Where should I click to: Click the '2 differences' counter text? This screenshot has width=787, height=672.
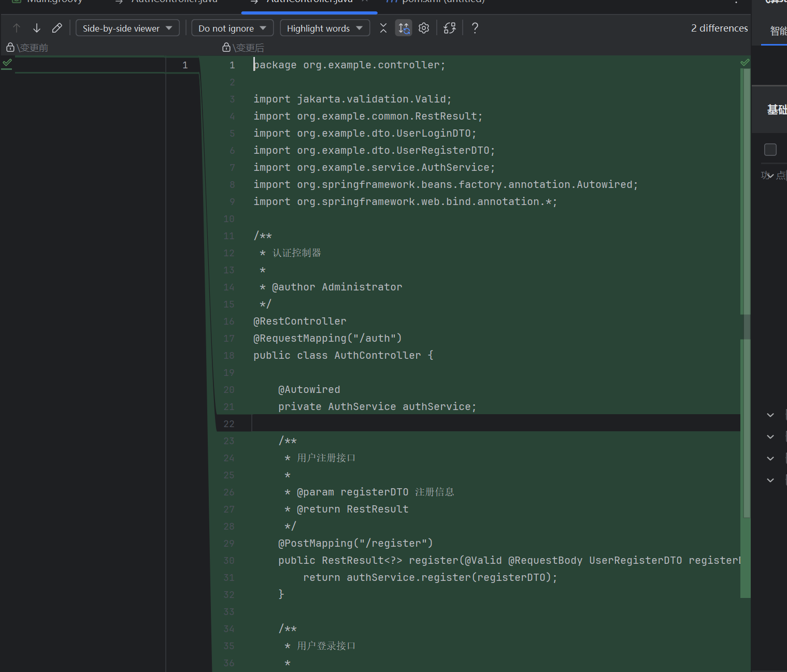tap(719, 28)
